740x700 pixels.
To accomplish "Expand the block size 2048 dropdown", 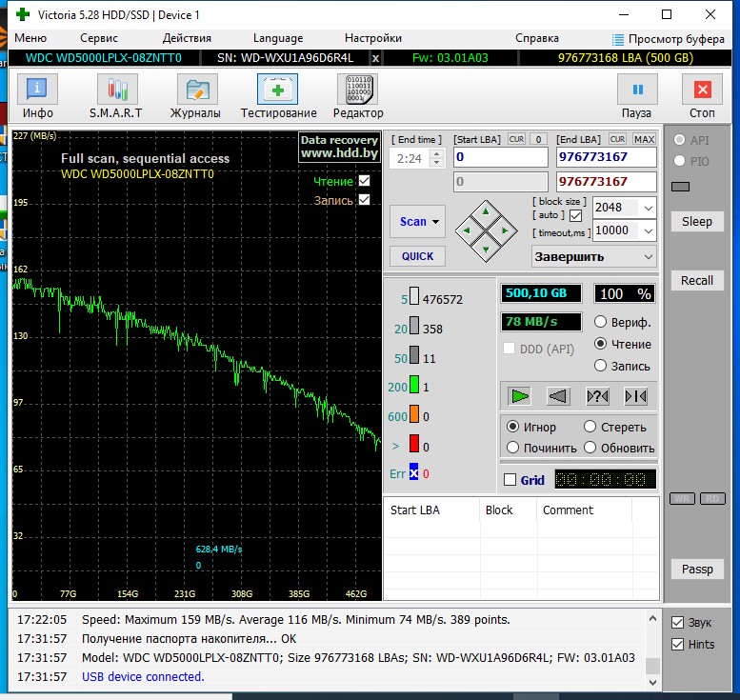I will [x=648, y=208].
